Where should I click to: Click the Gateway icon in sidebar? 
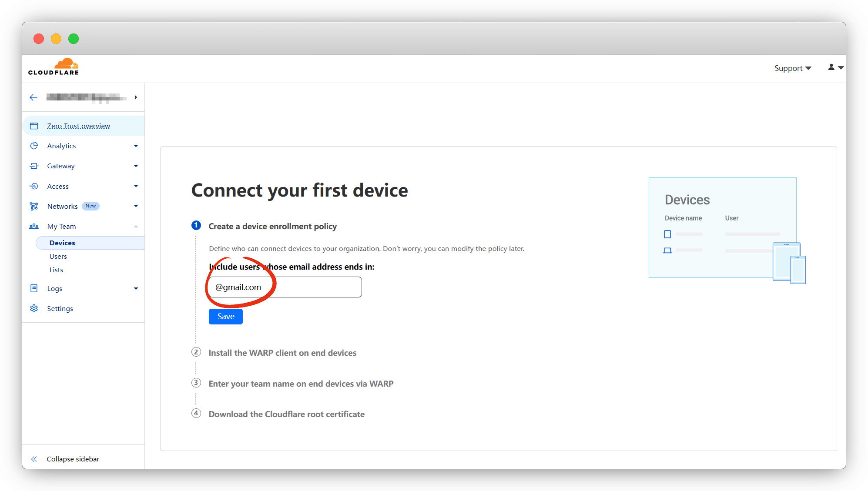tap(34, 166)
